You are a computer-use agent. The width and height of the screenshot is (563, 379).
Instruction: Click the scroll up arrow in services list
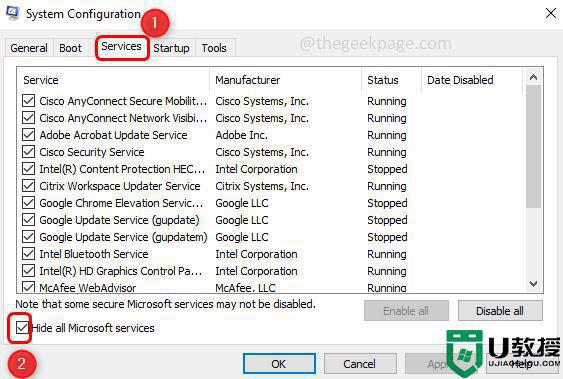[x=534, y=77]
